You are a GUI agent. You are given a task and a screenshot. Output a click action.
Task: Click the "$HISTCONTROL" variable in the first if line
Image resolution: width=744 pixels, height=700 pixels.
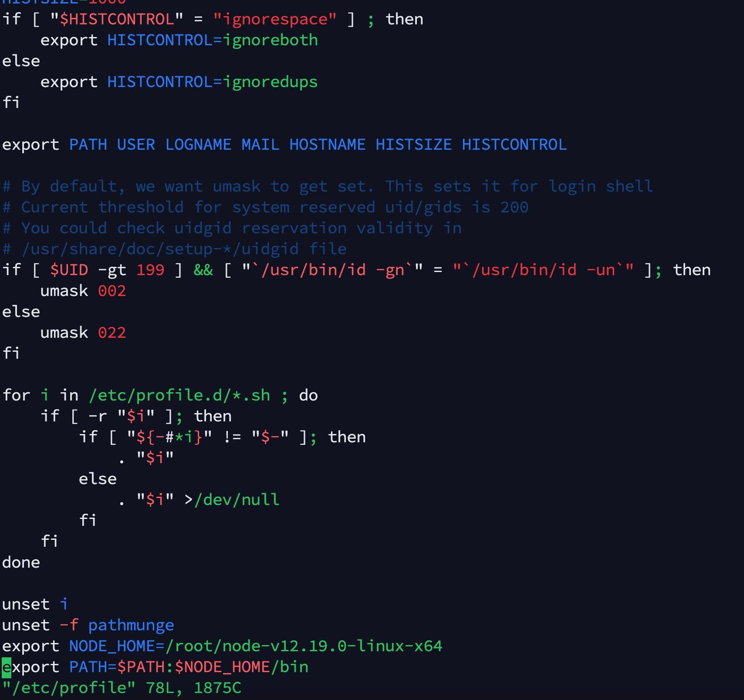pyautogui.click(x=116, y=19)
